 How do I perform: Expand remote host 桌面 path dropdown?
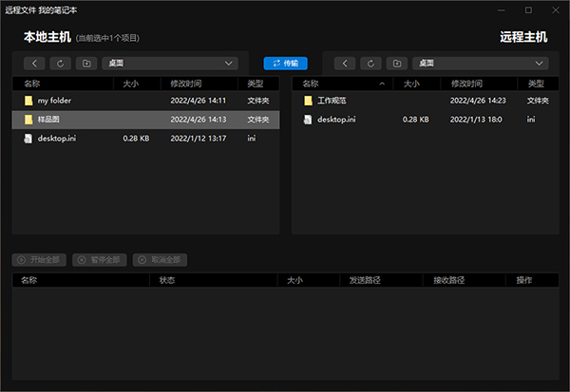point(539,64)
